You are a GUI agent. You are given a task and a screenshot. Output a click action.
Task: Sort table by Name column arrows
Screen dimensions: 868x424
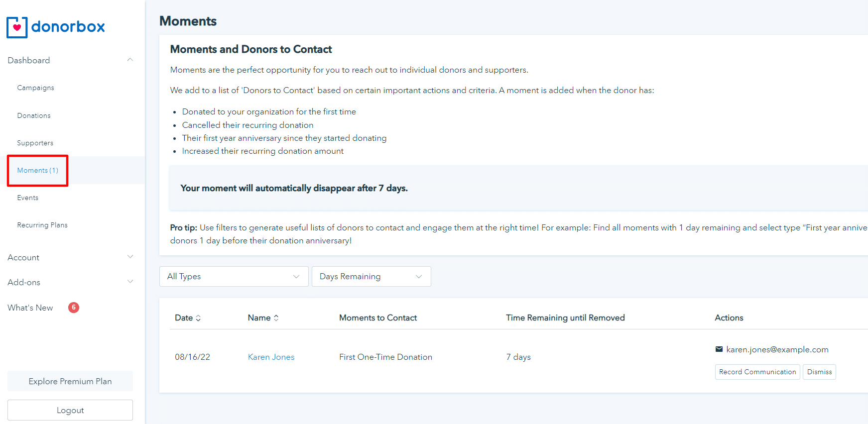[276, 318]
